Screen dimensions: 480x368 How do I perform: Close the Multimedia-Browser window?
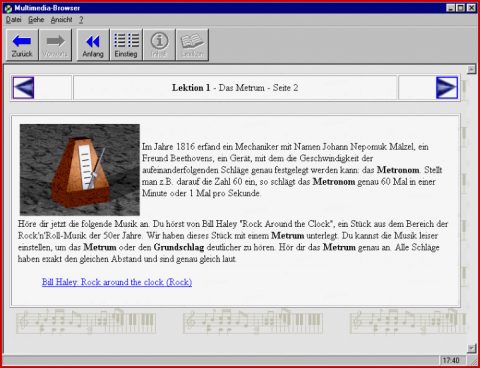tap(471, 8)
